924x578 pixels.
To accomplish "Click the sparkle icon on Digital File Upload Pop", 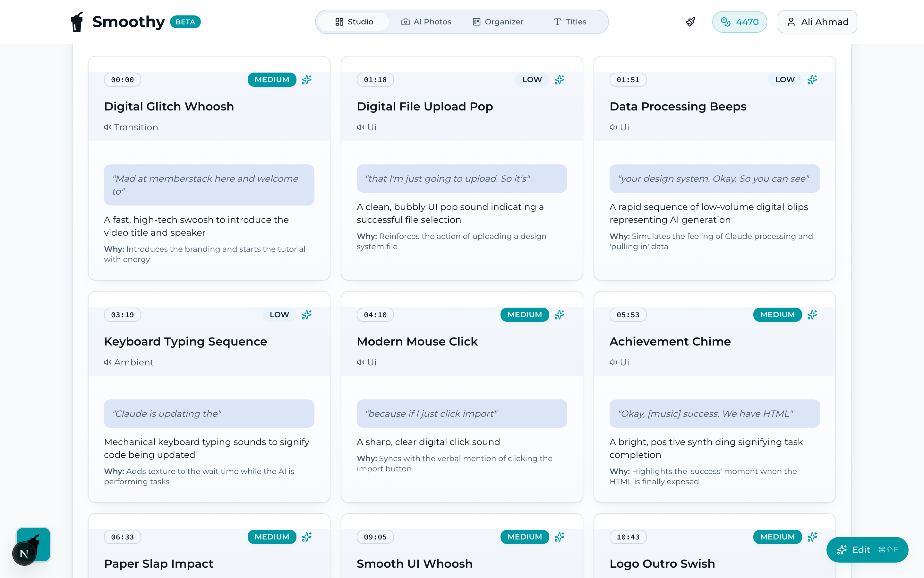I will tap(559, 80).
